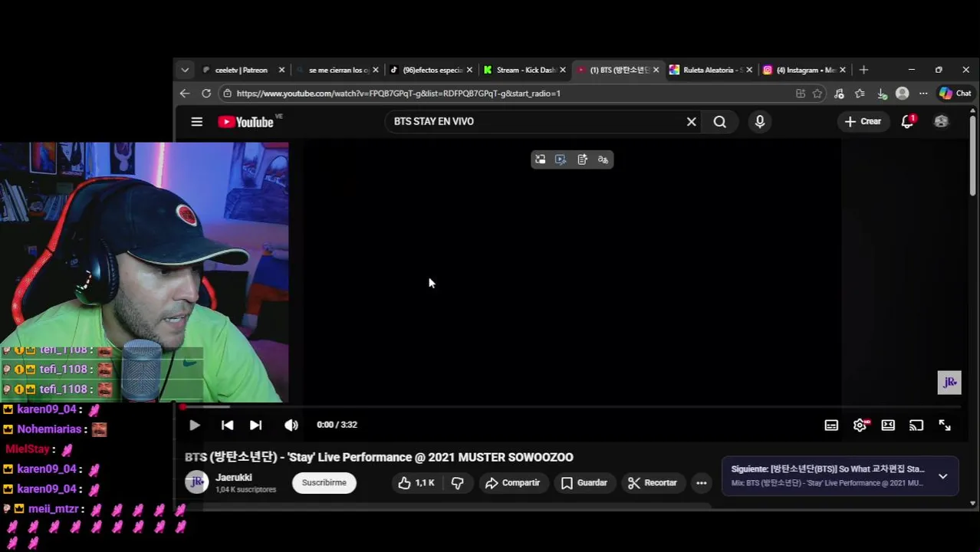Share the video via Compartir

(513, 482)
